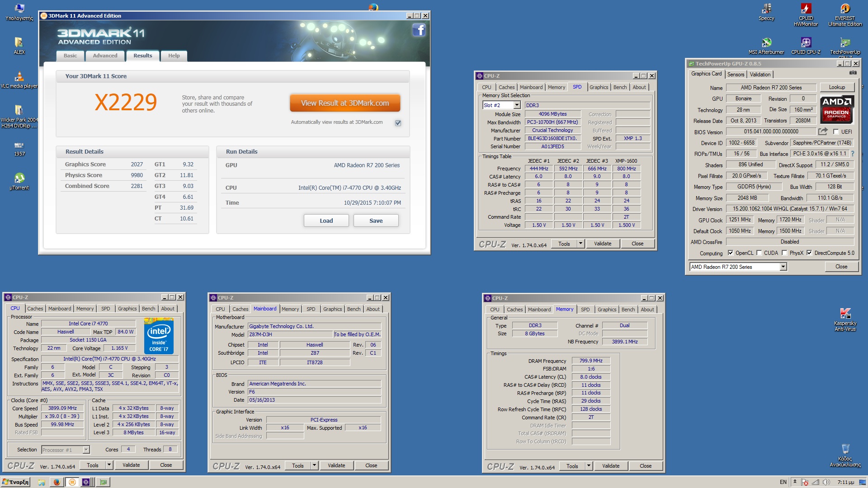Toggle automatically view results at 3DMark.com
This screenshot has height=488, width=868.
pos(398,123)
